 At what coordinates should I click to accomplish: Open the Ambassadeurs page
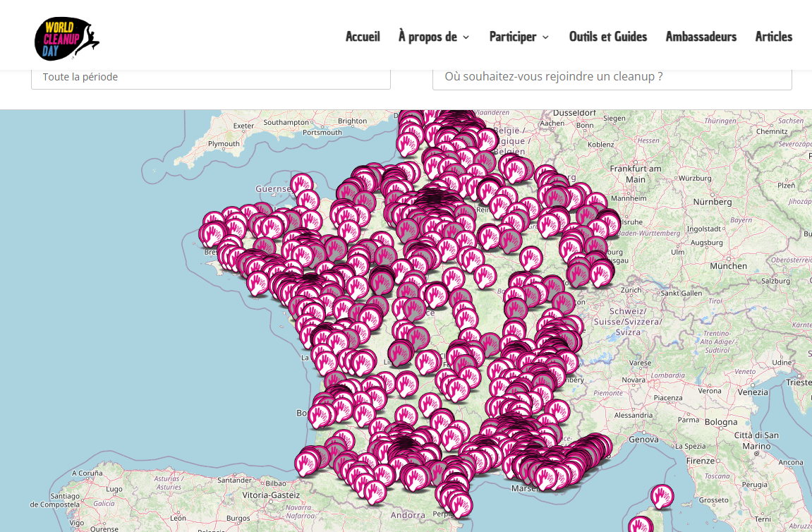(701, 37)
